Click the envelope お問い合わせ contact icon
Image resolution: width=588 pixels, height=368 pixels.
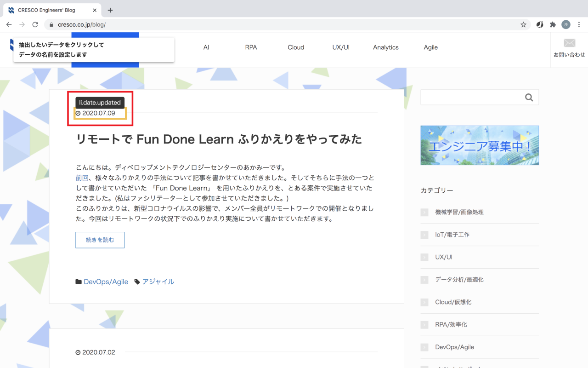click(569, 48)
